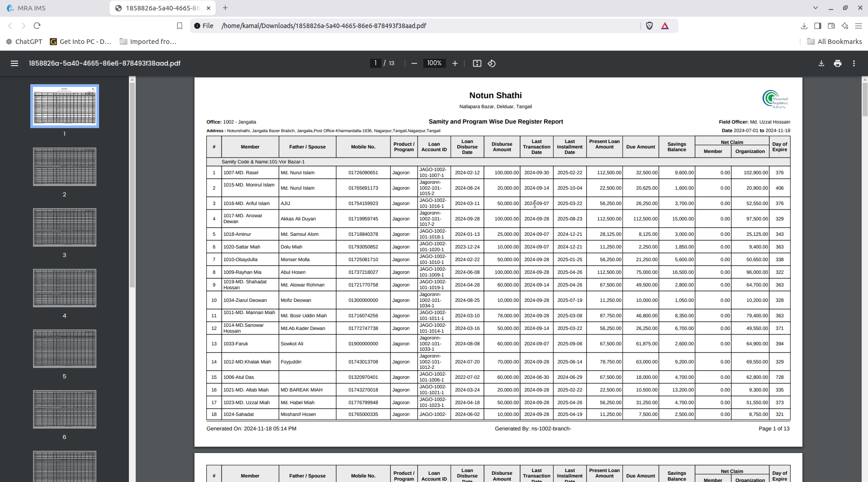Click the fit to page icon
The height and width of the screenshot is (482, 868).
pyautogui.click(x=477, y=63)
